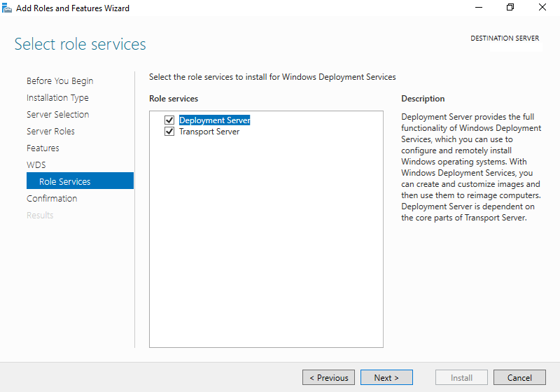This screenshot has height=392, width=560.
Task: Click the Select role services title
Action: click(80, 44)
